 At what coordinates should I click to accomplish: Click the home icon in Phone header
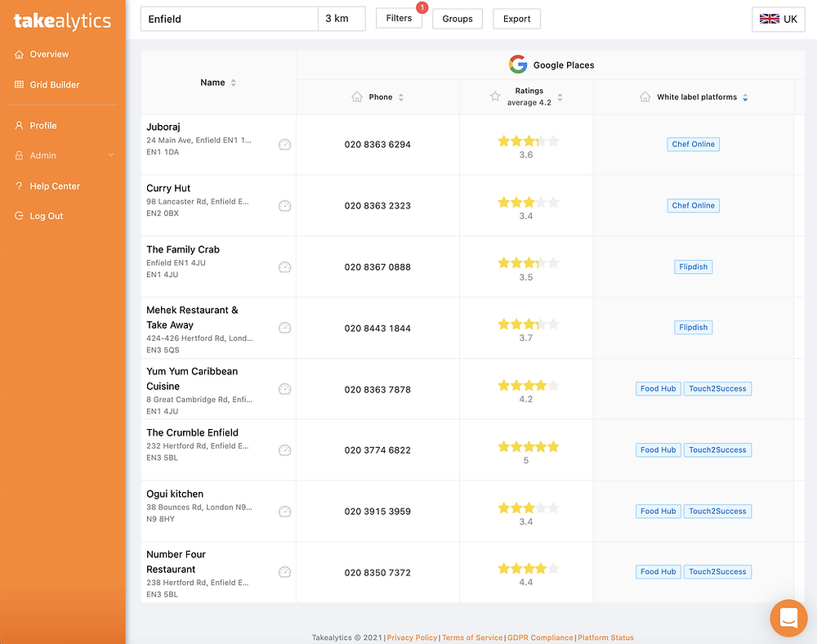point(357,97)
